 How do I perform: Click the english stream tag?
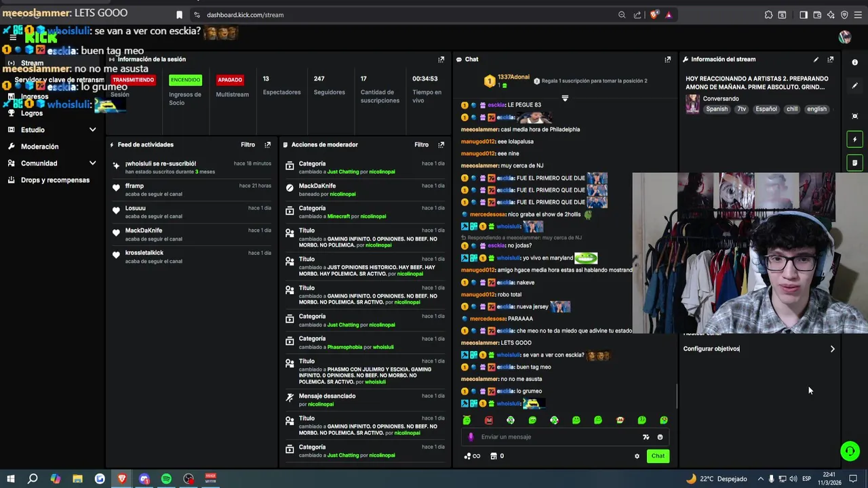click(816, 109)
